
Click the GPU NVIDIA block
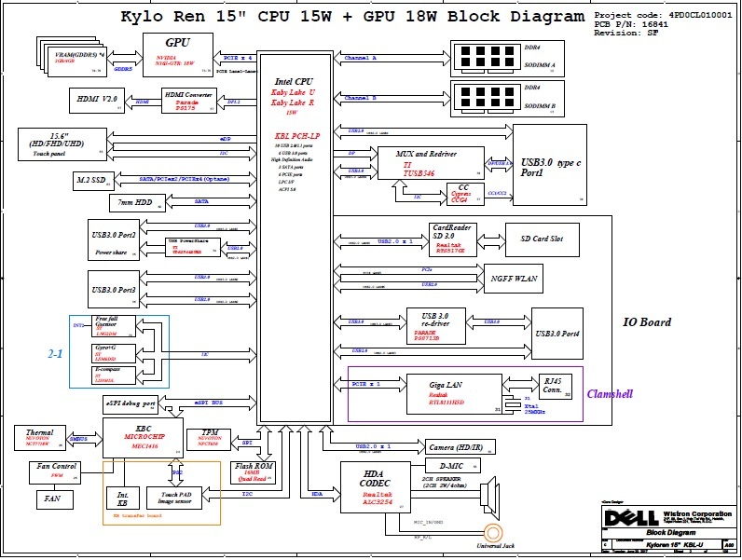click(178, 55)
